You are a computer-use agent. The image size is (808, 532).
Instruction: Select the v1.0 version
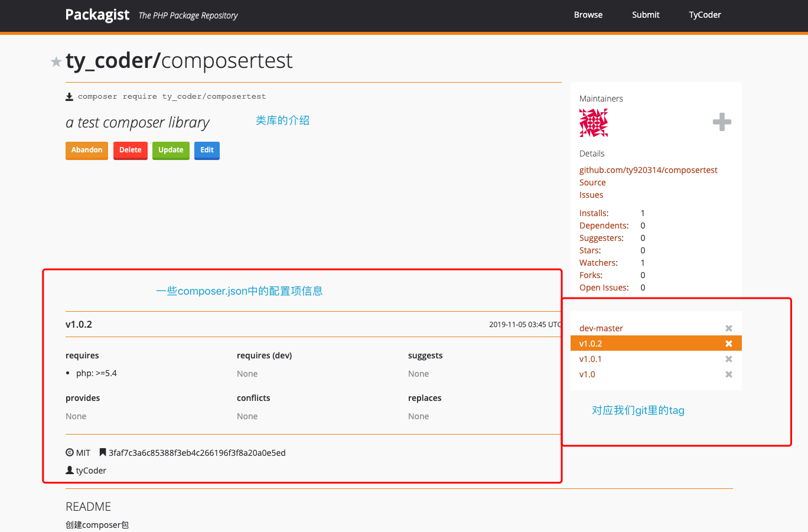587,374
